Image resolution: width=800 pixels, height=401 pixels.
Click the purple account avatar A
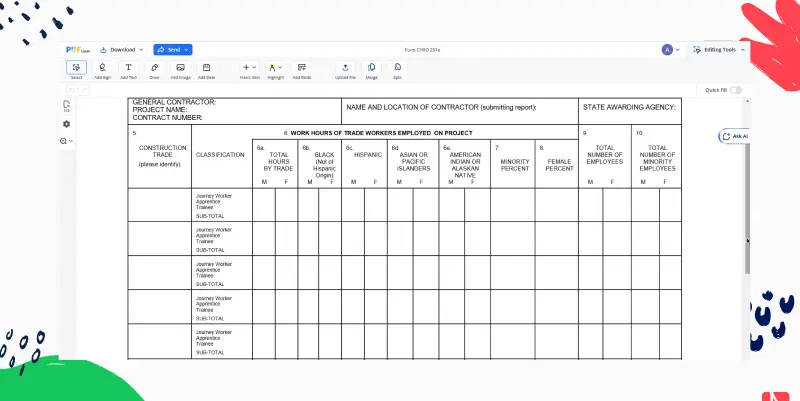coord(667,50)
